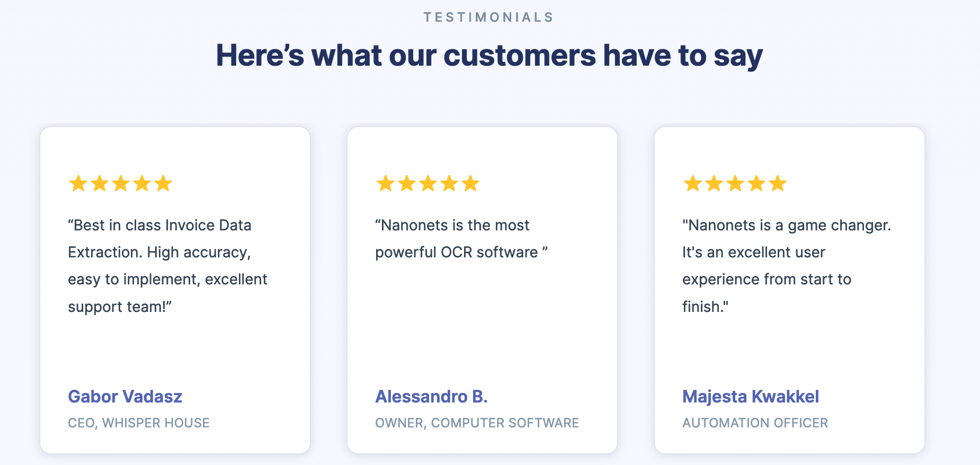Click the "most powerful OCR software" quote
Viewport: 980px width, 465px height.
[x=461, y=239]
